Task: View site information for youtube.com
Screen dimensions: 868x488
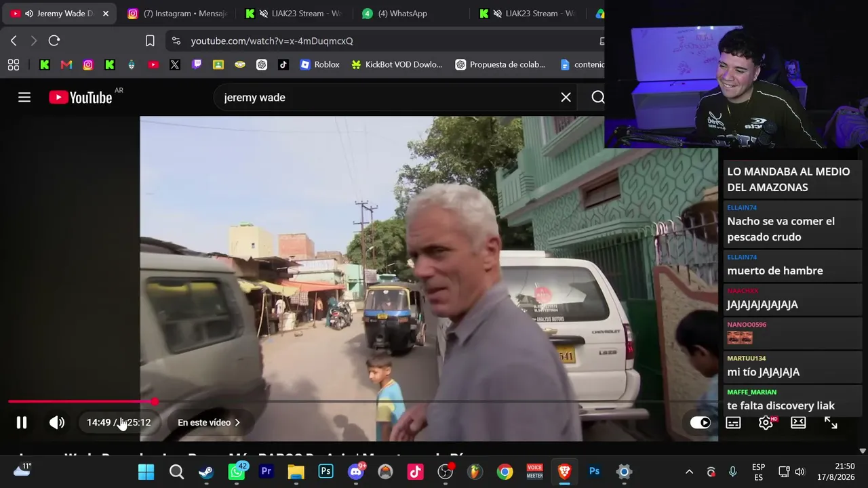Action: [176, 41]
